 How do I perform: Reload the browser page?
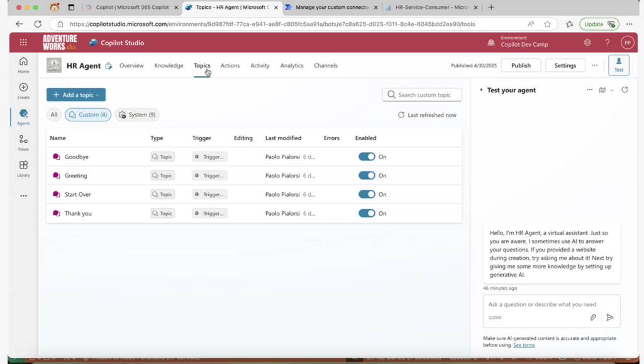click(37, 24)
